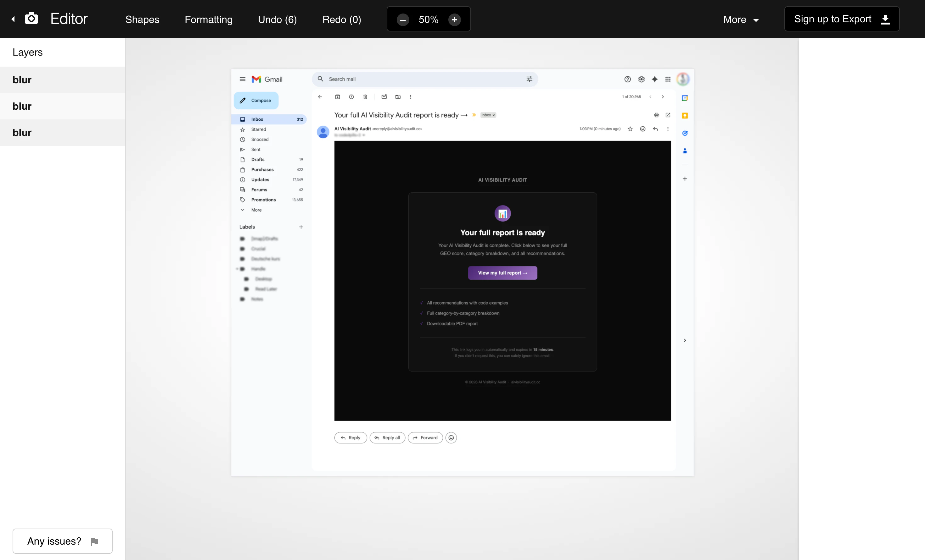Click the View my full report button

coord(502,273)
